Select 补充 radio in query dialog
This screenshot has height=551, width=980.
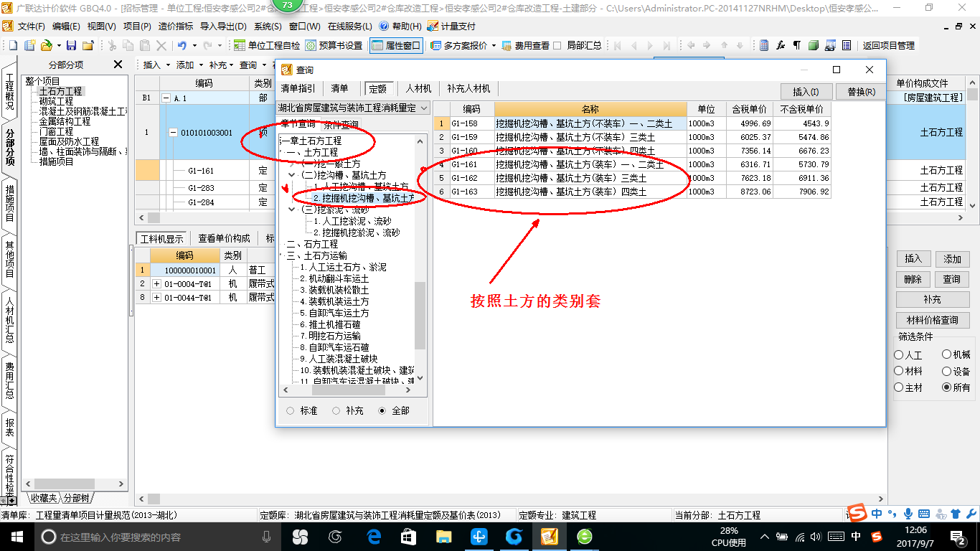[x=335, y=411]
